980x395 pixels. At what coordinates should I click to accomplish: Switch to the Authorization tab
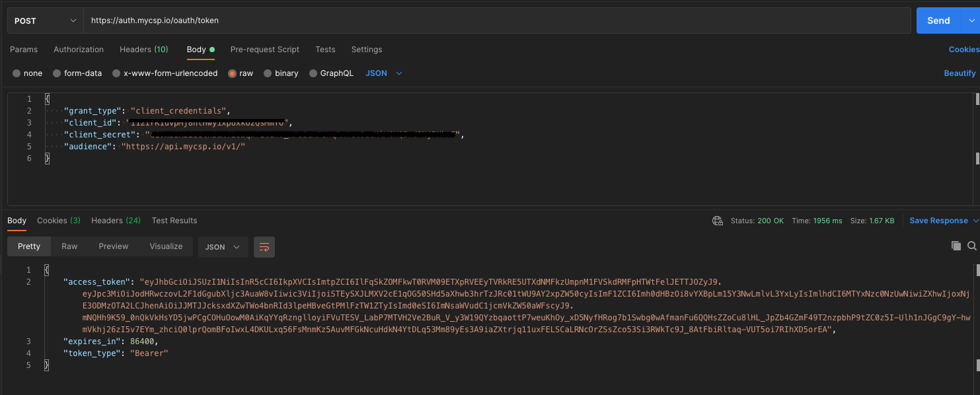[x=79, y=50]
